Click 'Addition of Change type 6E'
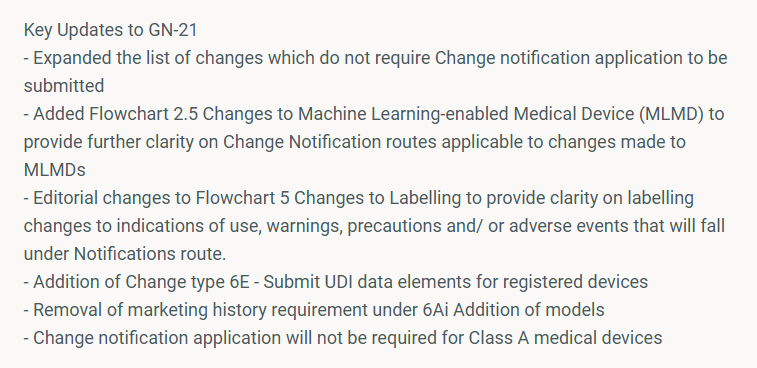757x368 pixels. point(141,282)
